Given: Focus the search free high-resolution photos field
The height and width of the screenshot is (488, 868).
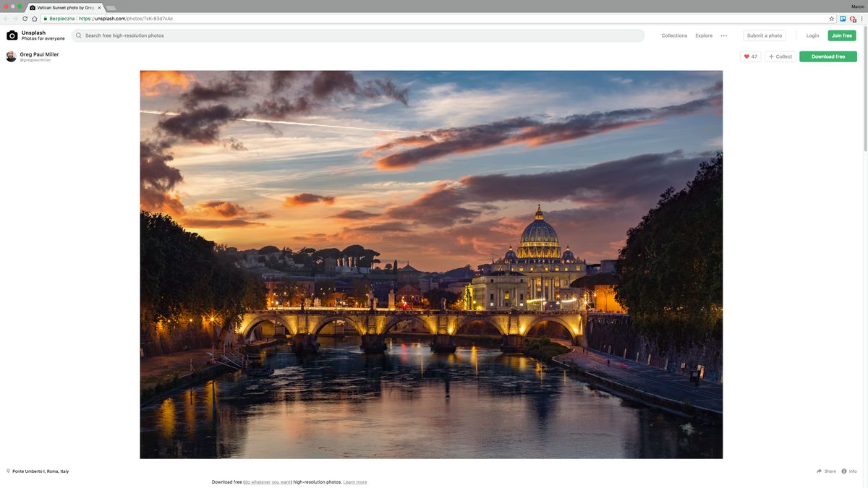Looking at the screenshot, I should (x=358, y=35).
